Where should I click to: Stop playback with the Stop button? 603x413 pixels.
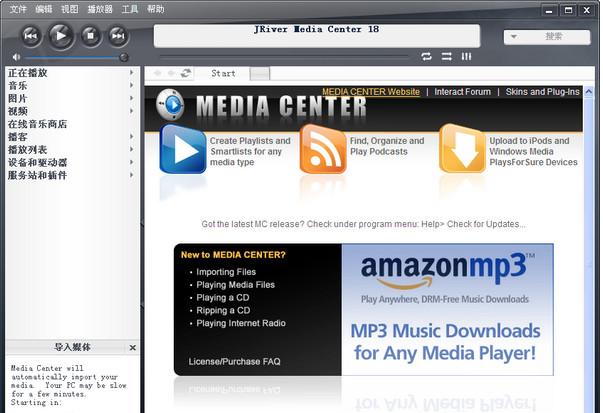(89, 36)
